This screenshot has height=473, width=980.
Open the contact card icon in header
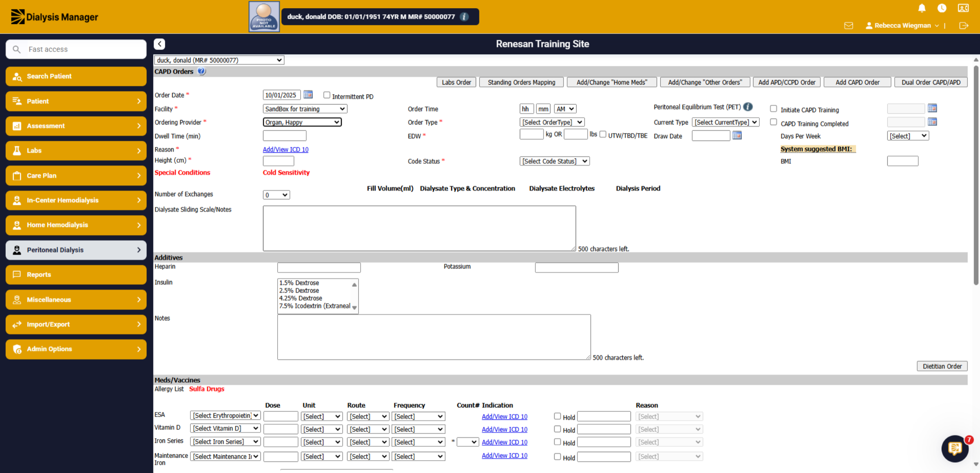963,8
